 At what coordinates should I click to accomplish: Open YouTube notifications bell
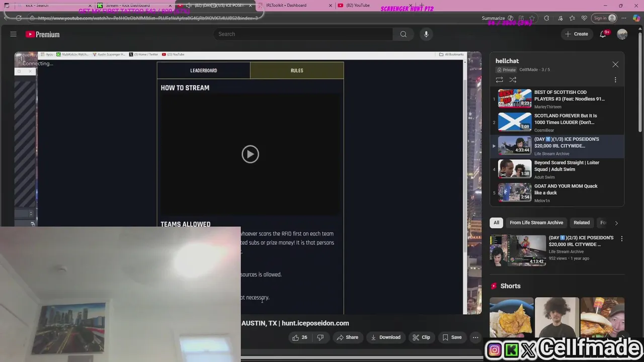[x=603, y=34]
